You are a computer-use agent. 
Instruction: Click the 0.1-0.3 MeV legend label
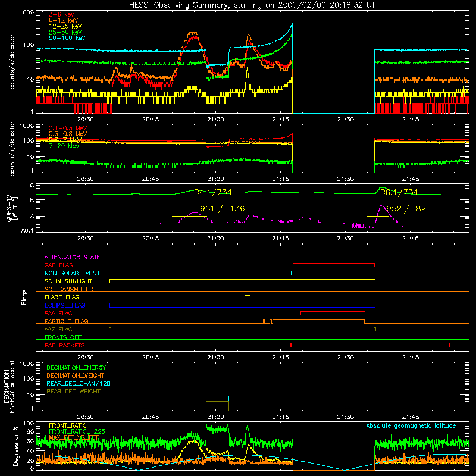(x=68, y=129)
